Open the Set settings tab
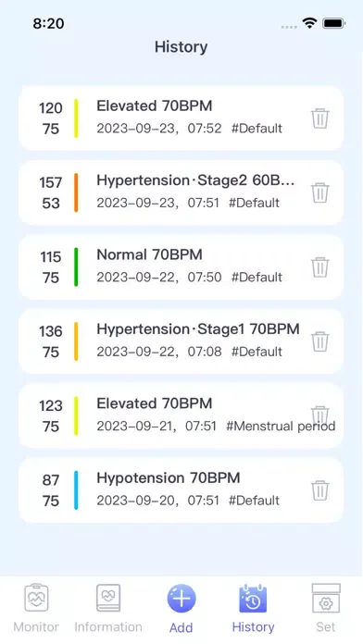This screenshot has width=363, height=644. pos(326,608)
